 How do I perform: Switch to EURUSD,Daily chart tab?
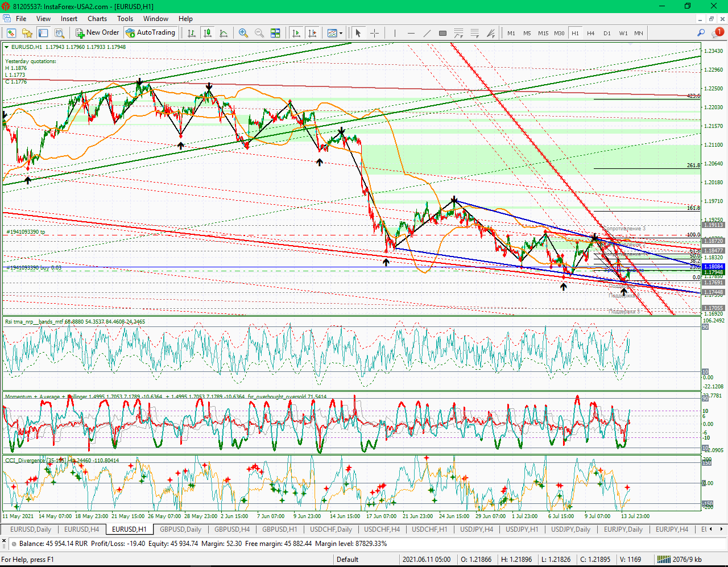pos(31,529)
